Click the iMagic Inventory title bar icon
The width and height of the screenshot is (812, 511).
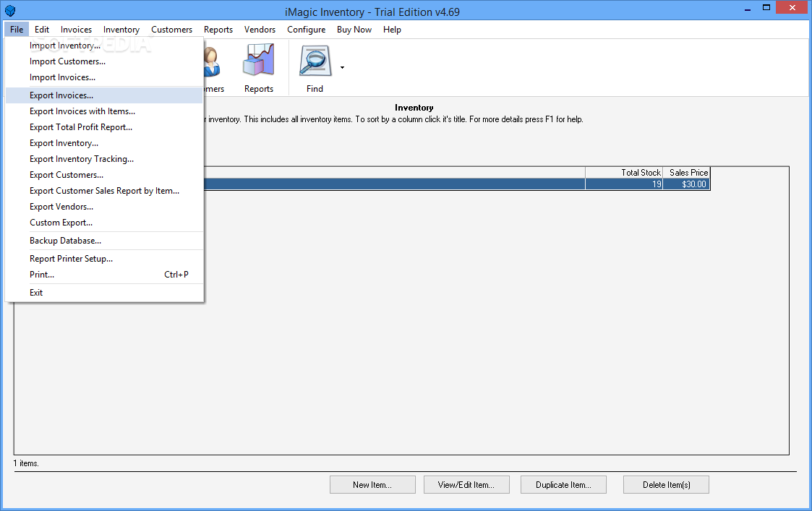pyautogui.click(x=10, y=11)
